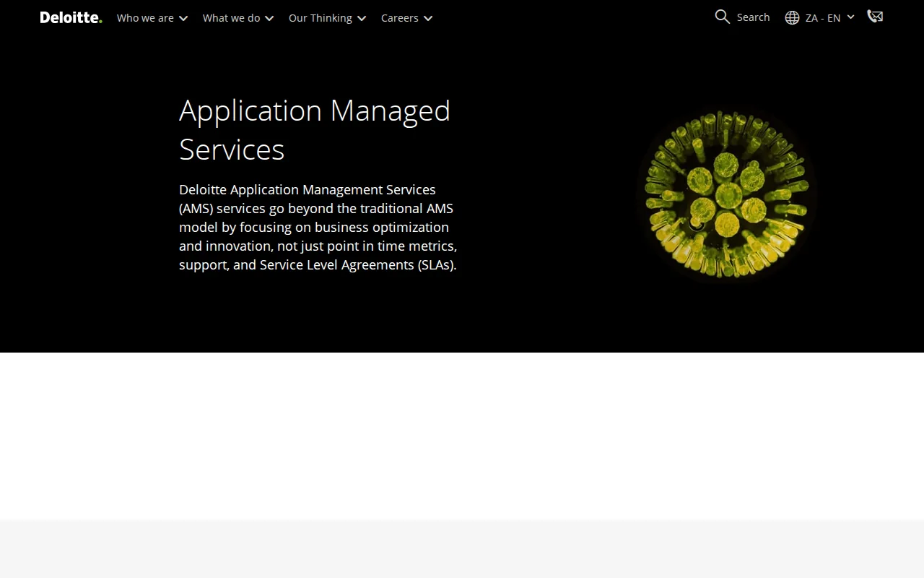Expand the Who we are chevron
Image resolution: width=924 pixels, height=578 pixels.
click(x=183, y=19)
